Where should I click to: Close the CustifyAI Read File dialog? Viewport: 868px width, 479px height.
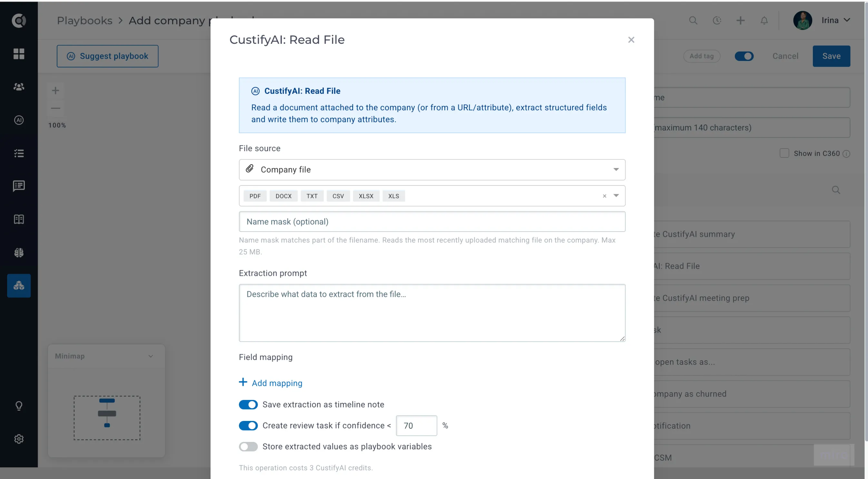click(631, 40)
